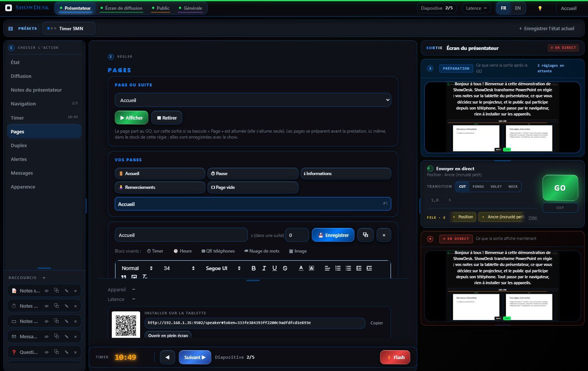588x371 pixels.
Task: Apply italic formatting in the page editor
Action: (x=264, y=268)
